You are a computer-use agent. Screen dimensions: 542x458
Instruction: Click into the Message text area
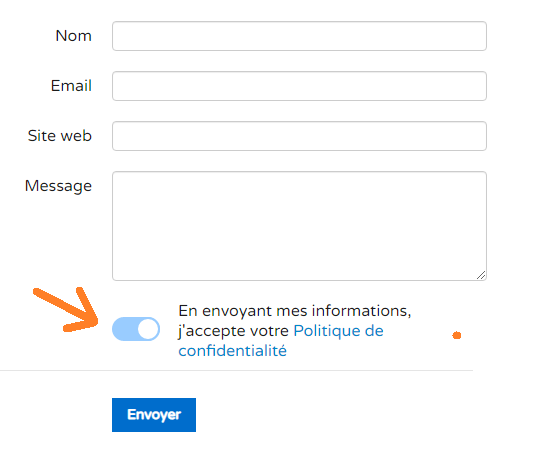pos(299,226)
